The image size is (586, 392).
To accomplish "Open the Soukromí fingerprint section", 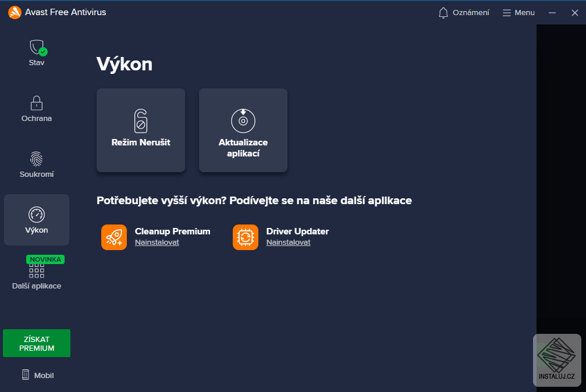I will 37,165.
